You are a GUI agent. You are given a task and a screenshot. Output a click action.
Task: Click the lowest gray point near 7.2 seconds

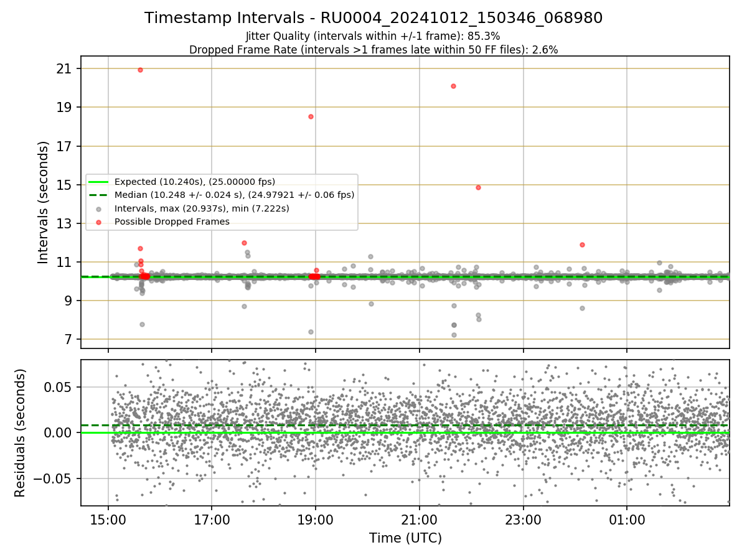(454, 335)
